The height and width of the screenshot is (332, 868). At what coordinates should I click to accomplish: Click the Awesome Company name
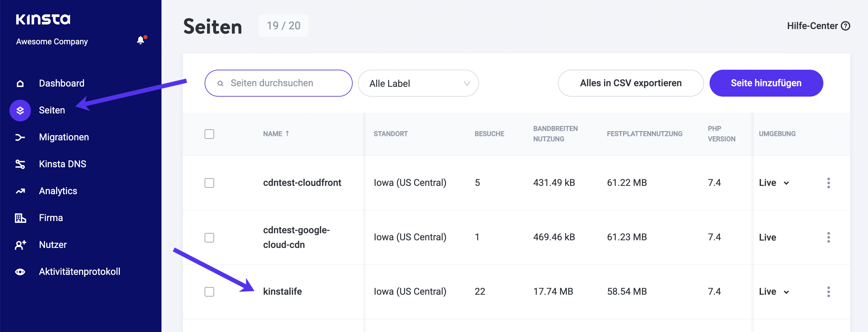pyautogui.click(x=52, y=41)
